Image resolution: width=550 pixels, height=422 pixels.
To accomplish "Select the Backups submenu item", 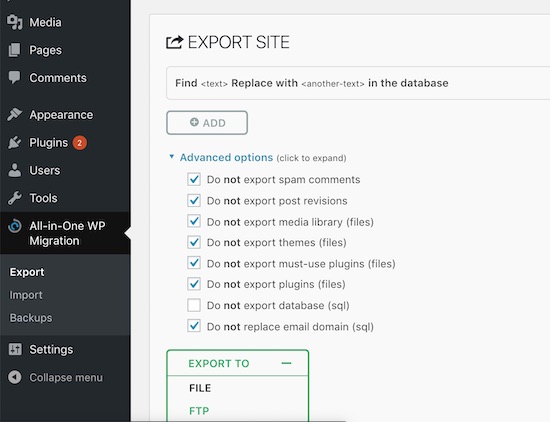I will click(31, 318).
